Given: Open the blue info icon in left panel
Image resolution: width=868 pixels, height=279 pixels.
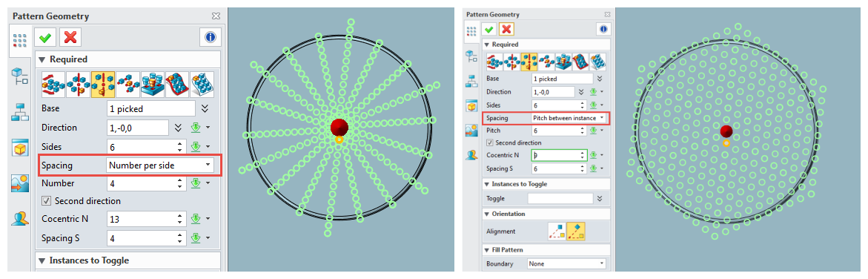Looking at the screenshot, I should click(210, 38).
